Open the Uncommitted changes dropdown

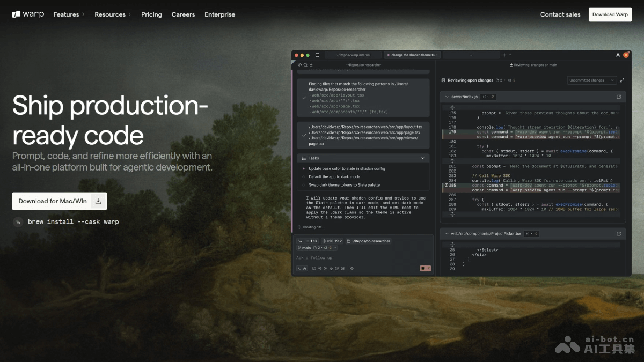pos(592,80)
